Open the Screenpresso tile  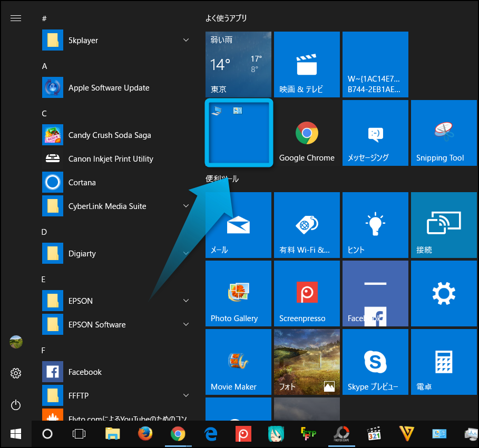307,293
